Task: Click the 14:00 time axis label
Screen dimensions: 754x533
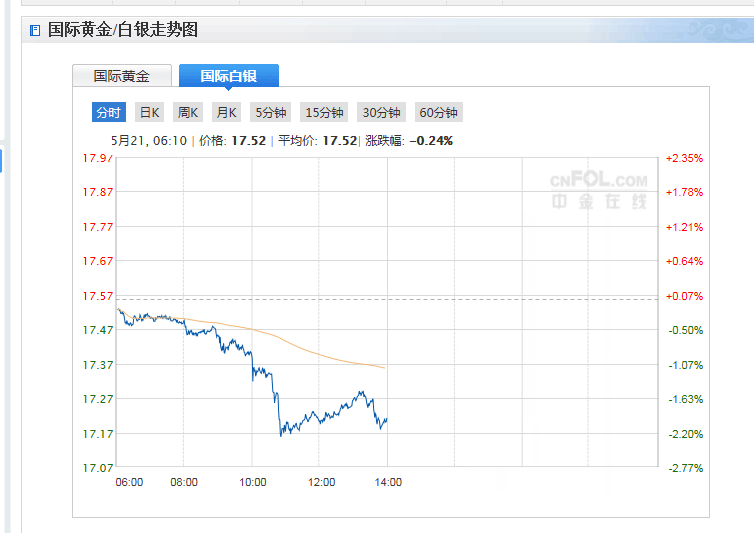Action: coord(388,482)
